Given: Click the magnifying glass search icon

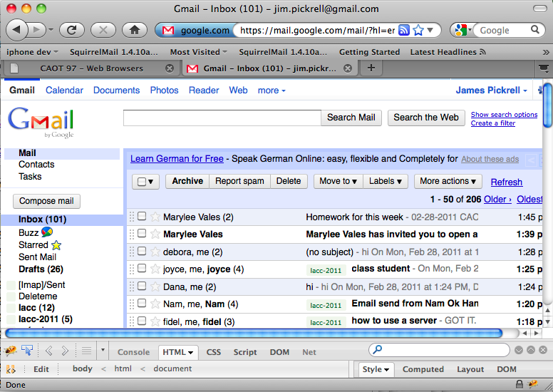Looking at the screenshot, I should 535,30.
